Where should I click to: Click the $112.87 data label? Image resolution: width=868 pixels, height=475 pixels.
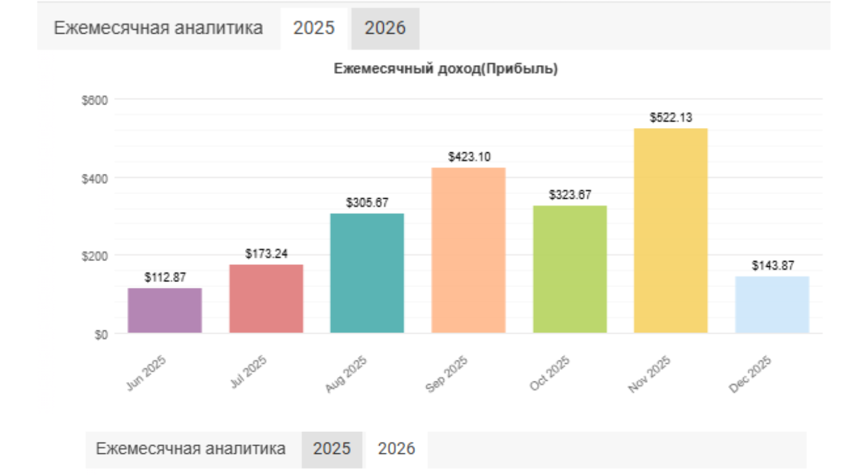165,278
